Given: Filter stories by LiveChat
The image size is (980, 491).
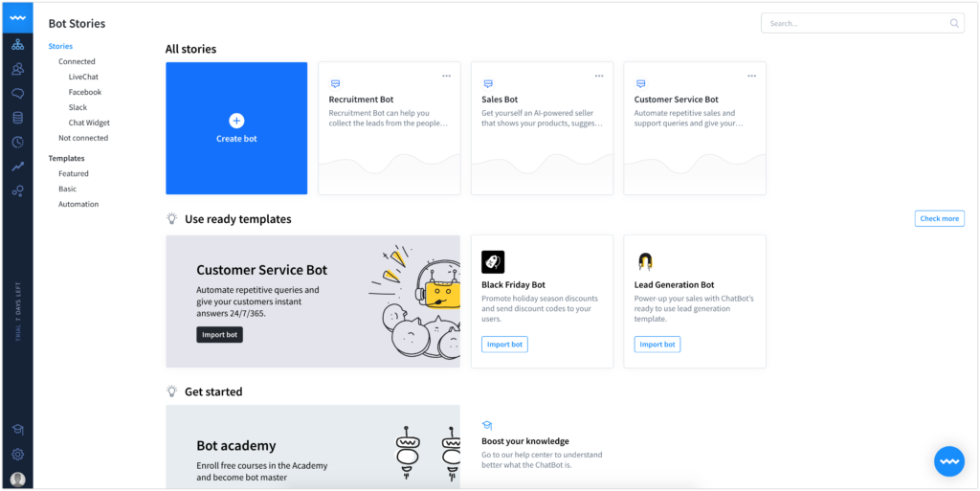Looking at the screenshot, I should pyautogui.click(x=83, y=77).
